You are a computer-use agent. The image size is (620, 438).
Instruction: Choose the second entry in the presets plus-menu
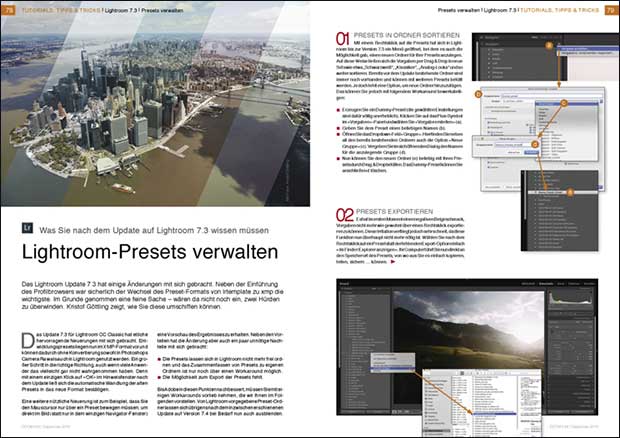[586, 53]
